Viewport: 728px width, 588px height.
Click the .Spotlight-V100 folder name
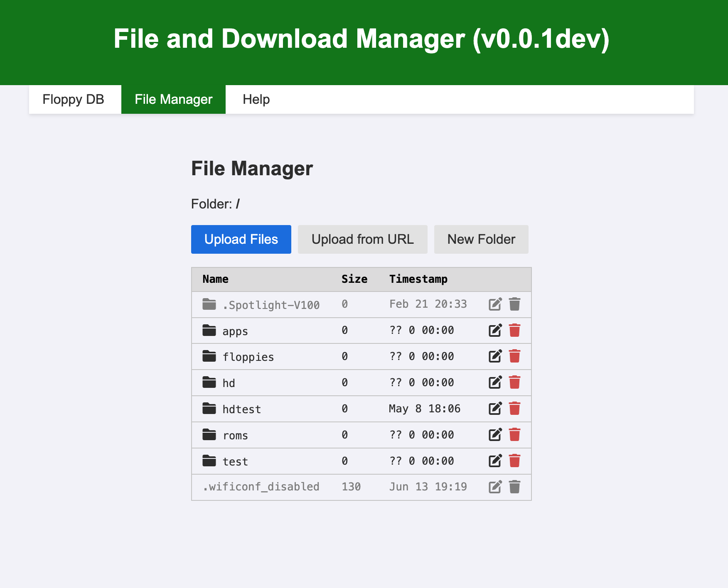tap(271, 305)
